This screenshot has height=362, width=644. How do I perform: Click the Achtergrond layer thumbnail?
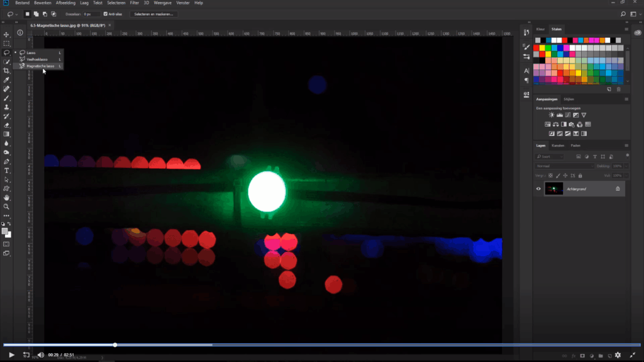[553, 189]
